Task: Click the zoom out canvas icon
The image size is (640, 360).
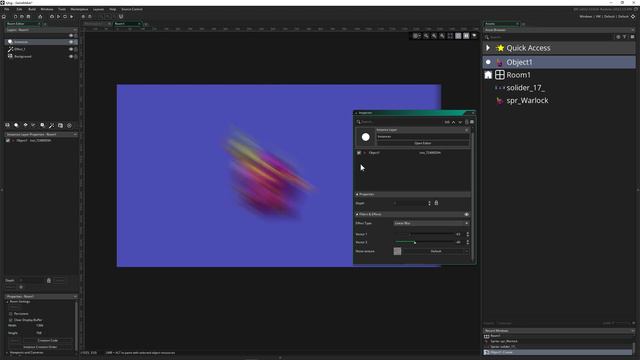Action: (426, 36)
